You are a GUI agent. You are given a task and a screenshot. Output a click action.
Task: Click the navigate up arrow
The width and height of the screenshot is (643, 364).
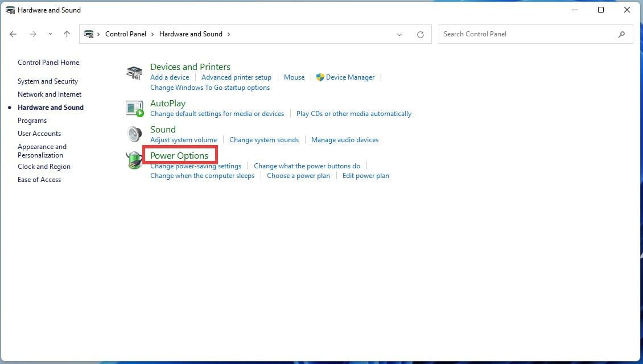pyautogui.click(x=67, y=34)
